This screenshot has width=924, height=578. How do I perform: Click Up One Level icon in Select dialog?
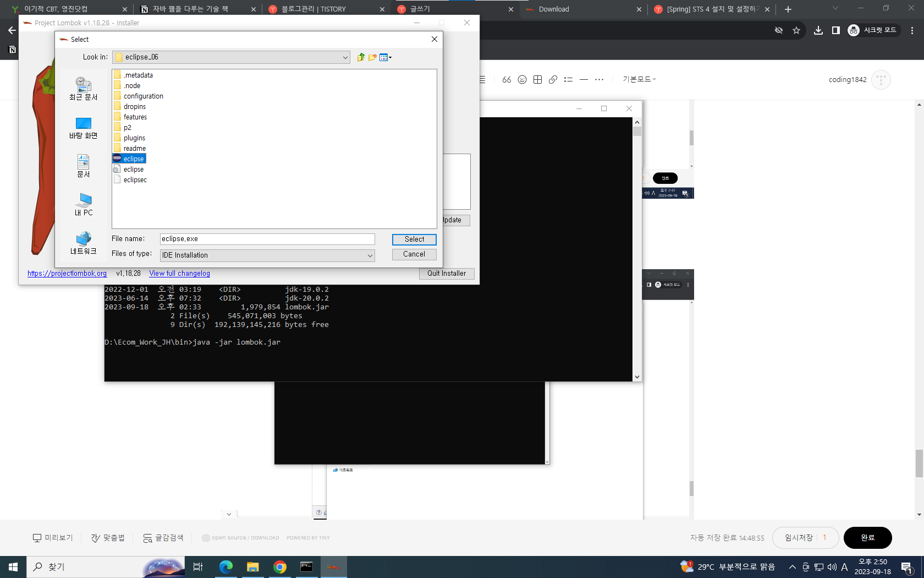point(361,57)
